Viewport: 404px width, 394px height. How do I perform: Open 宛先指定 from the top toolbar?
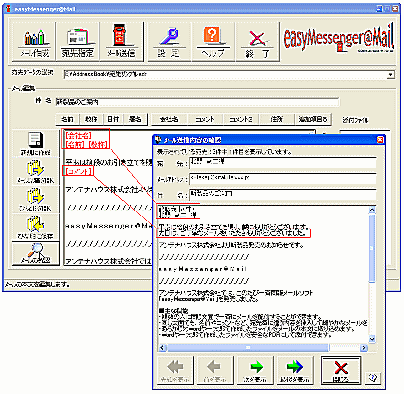coord(78,42)
